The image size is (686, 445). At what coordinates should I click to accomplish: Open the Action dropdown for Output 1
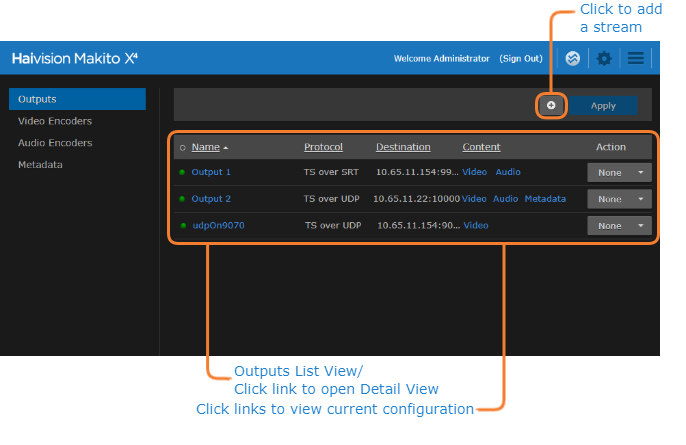tap(619, 172)
